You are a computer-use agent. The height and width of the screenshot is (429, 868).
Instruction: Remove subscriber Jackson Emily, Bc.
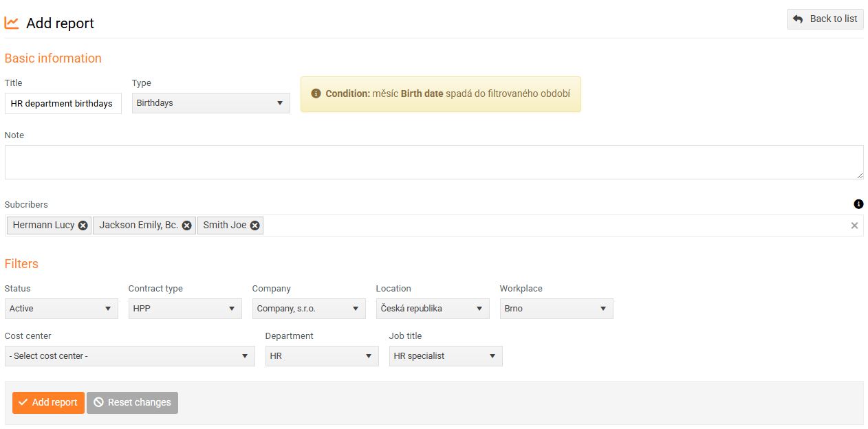coord(186,225)
